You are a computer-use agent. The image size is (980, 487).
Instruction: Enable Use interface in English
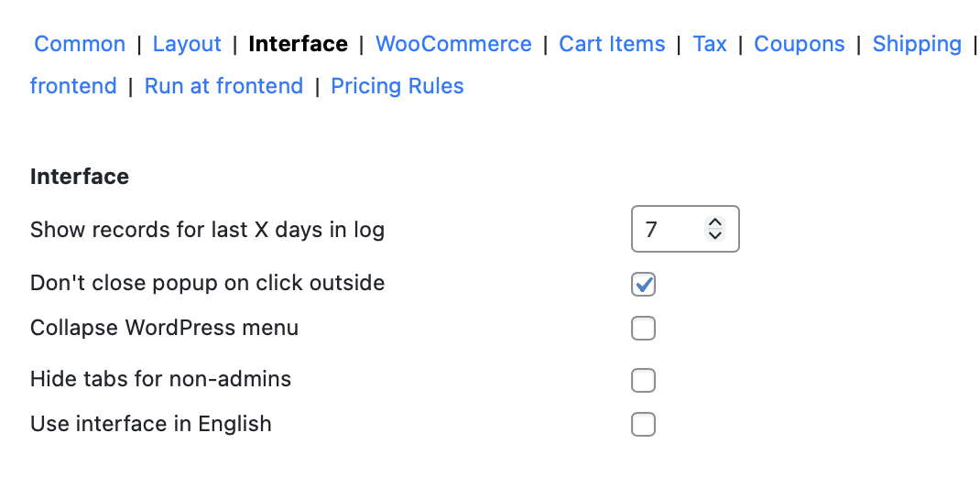(644, 425)
